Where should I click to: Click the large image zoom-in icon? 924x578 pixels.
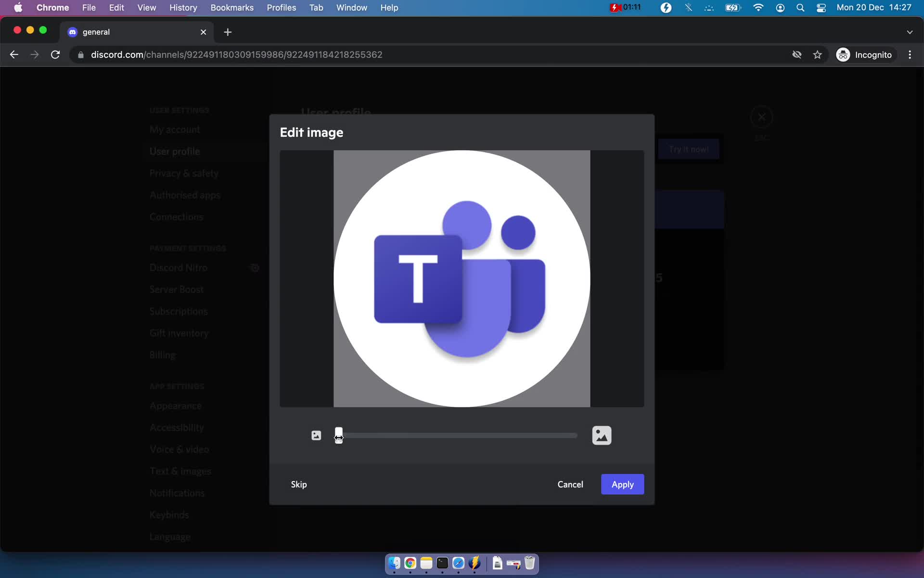point(602,435)
